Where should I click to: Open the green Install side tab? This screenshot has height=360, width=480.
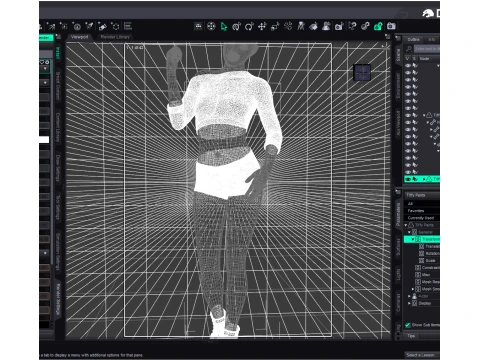[58, 53]
